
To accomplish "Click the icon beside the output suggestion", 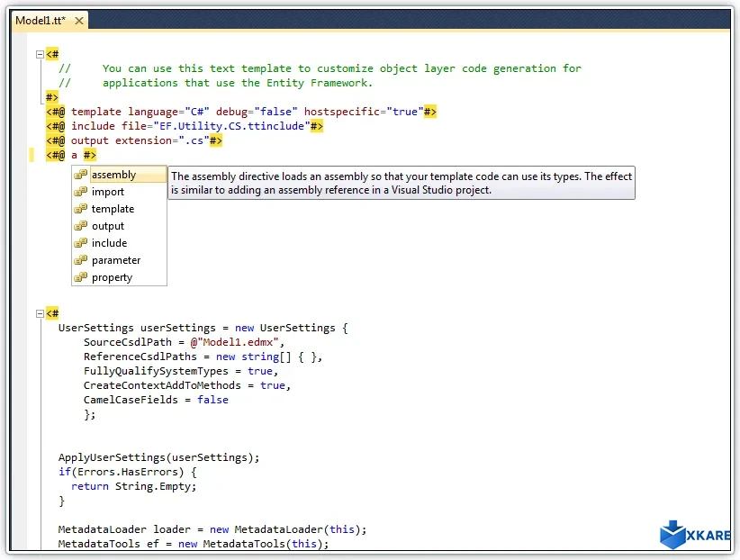I will pyautogui.click(x=81, y=226).
